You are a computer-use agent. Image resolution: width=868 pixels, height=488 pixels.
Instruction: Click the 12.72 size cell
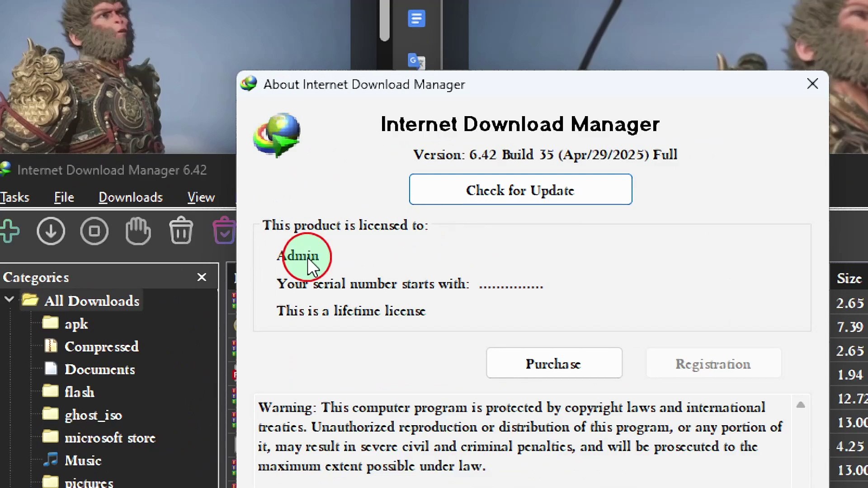pyautogui.click(x=852, y=399)
